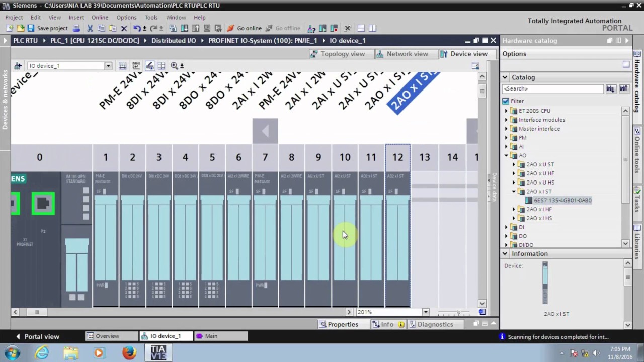
Task: Delete selected item with X icon
Action: 124,28
